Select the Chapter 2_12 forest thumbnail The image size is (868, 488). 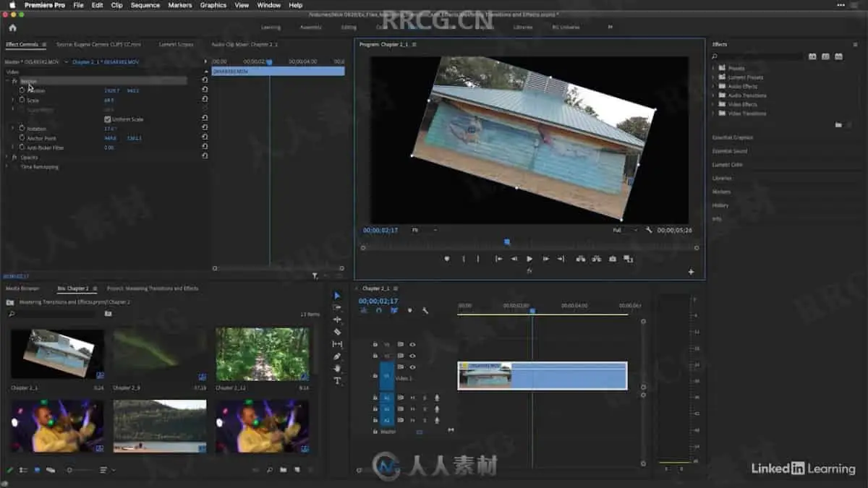click(x=262, y=354)
